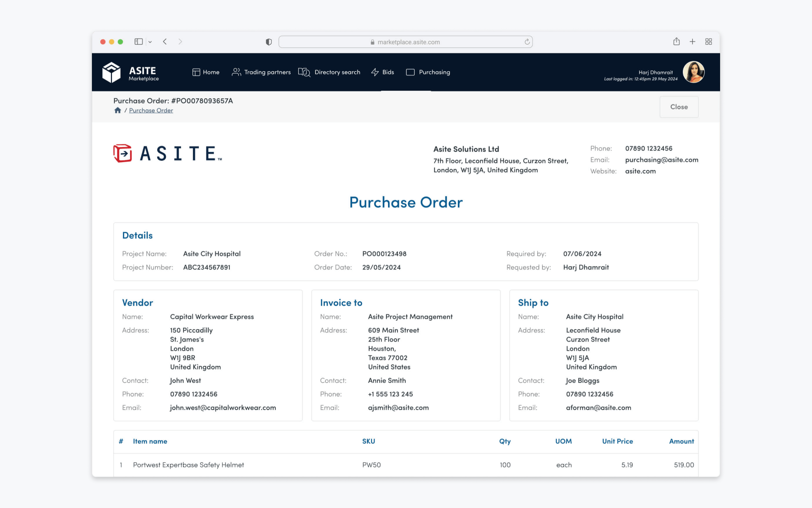Click the marketplace.asite.com address bar
Image resolution: width=812 pixels, height=508 pixels.
click(x=405, y=42)
